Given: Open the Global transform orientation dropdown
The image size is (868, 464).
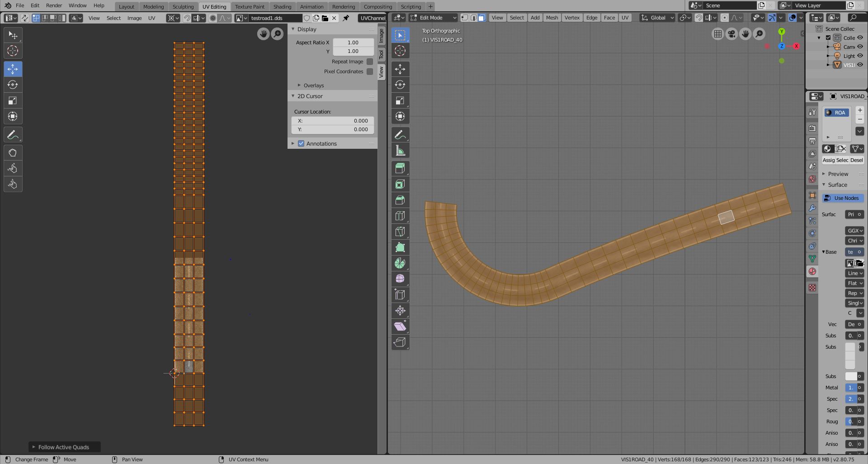Looking at the screenshot, I should point(658,18).
